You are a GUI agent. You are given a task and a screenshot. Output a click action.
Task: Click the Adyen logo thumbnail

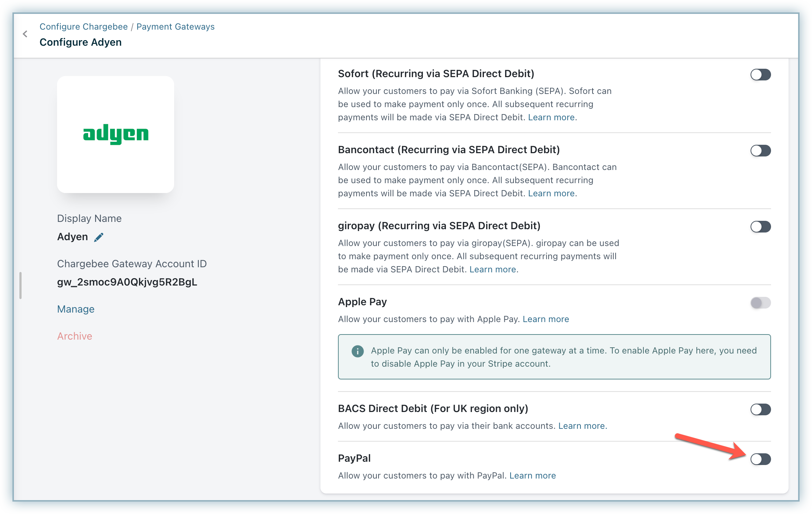tap(116, 135)
